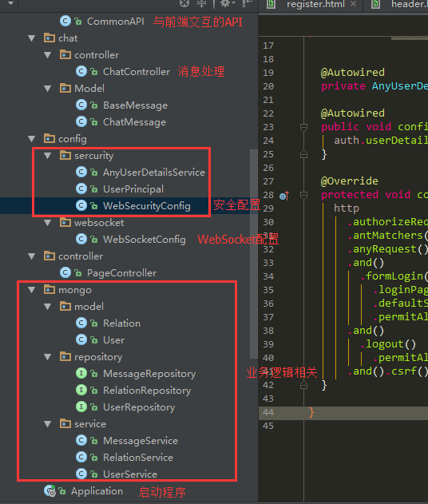Click the mongo folder icon

tap(50, 289)
